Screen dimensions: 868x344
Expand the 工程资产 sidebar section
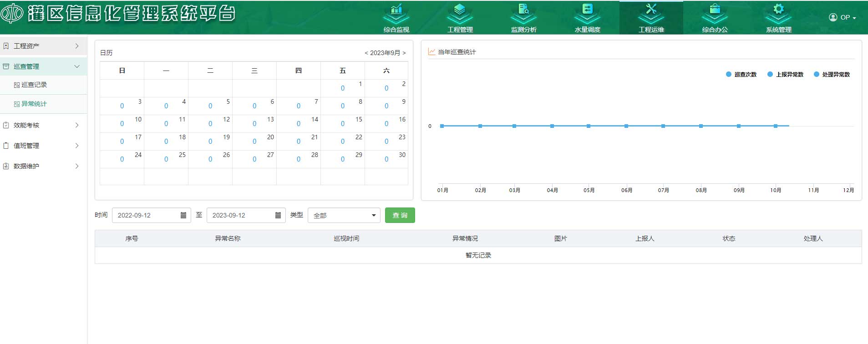pyautogui.click(x=43, y=46)
